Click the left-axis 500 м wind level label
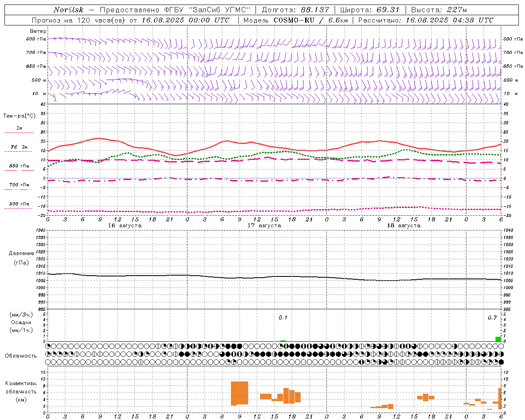The image size is (525, 420). coord(39,80)
